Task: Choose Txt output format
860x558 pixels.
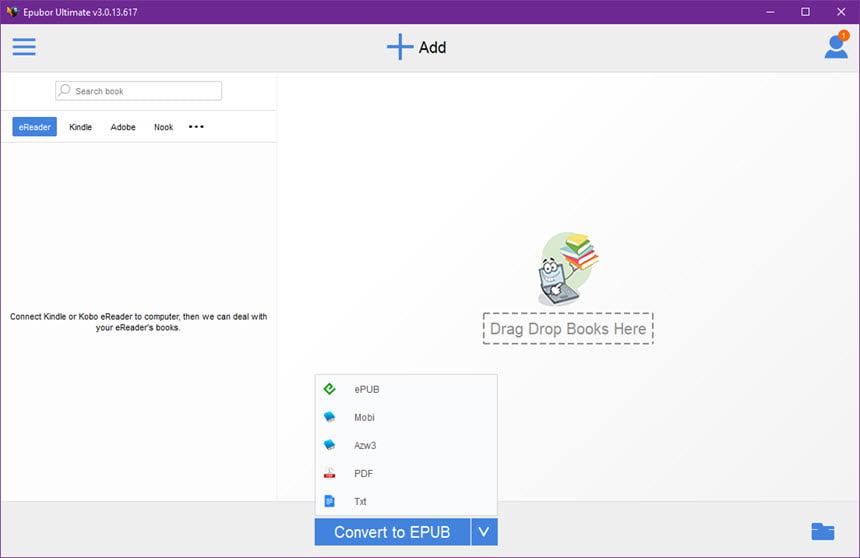Action: (406, 501)
